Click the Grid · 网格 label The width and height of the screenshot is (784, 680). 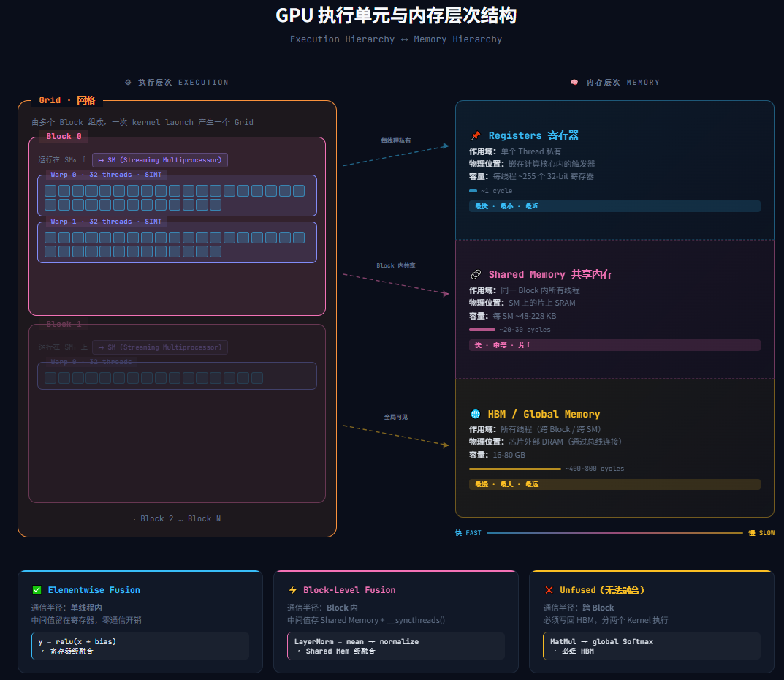click(x=67, y=100)
